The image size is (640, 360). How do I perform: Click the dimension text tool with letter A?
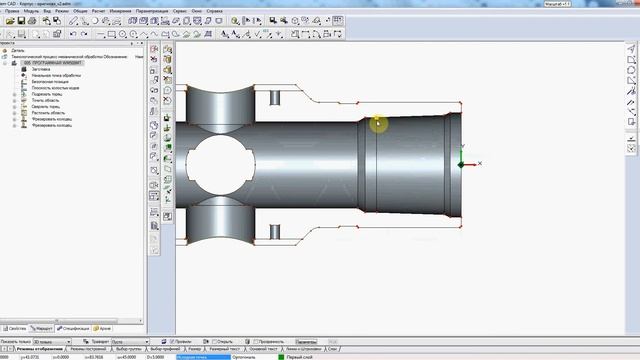(x=224, y=34)
